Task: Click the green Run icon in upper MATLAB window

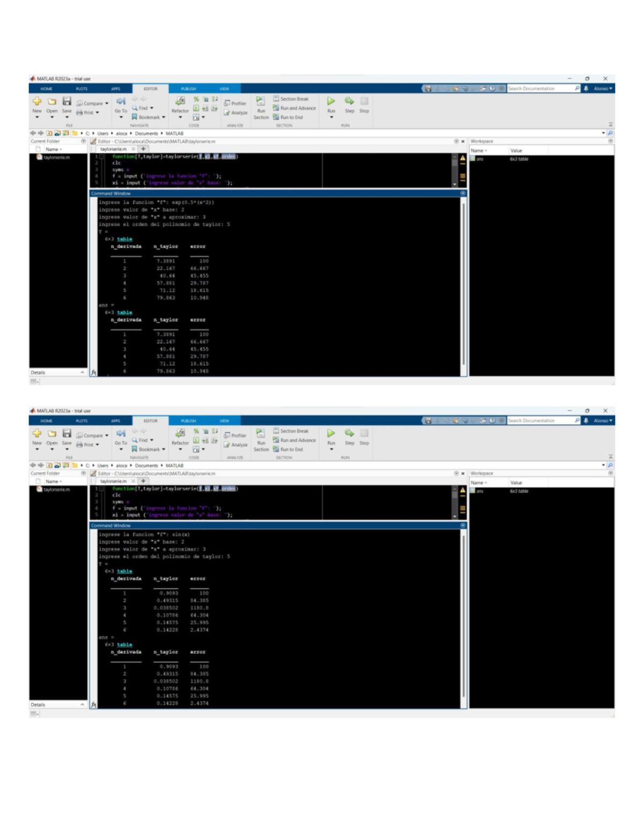Action: pyautogui.click(x=331, y=101)
